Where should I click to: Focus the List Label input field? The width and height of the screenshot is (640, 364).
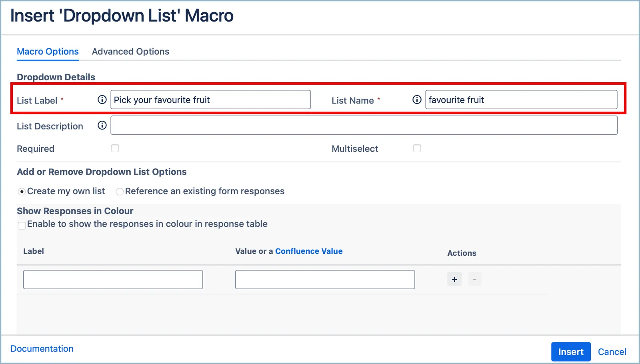coord(210,99)
